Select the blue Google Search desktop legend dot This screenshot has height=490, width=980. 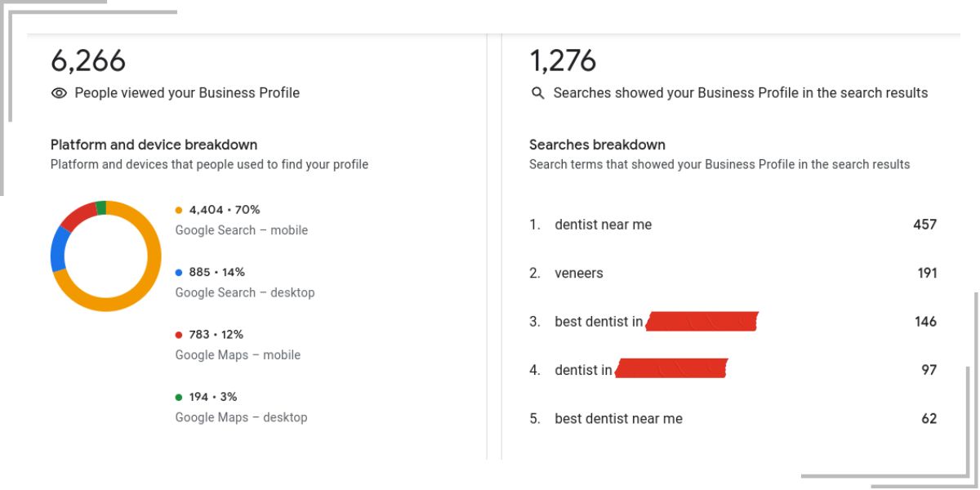point(179,272)
